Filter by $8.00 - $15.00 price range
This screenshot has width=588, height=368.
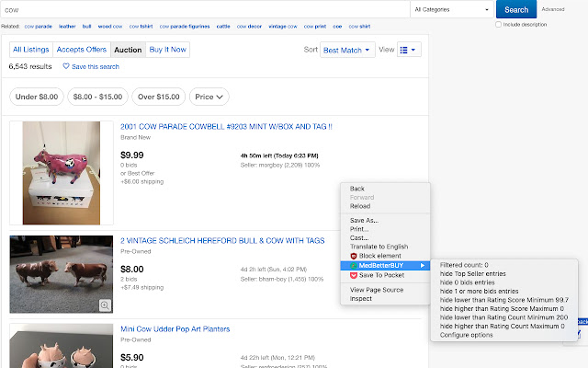(x=98, y=97)
